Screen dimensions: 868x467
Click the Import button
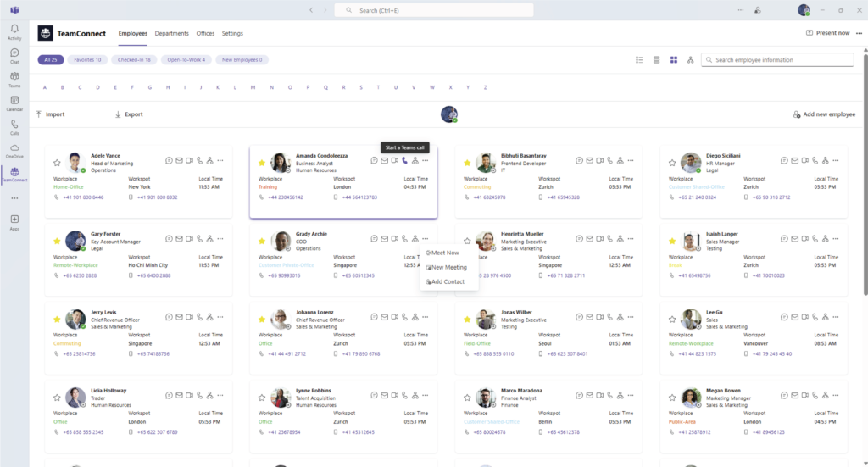(50, 114)
